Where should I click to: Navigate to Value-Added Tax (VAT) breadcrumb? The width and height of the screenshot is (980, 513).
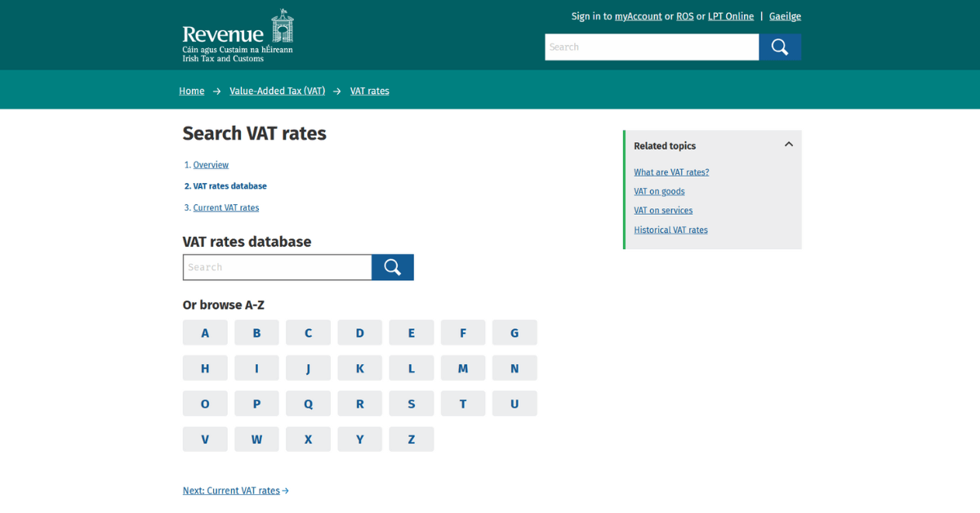click(277, 91)
